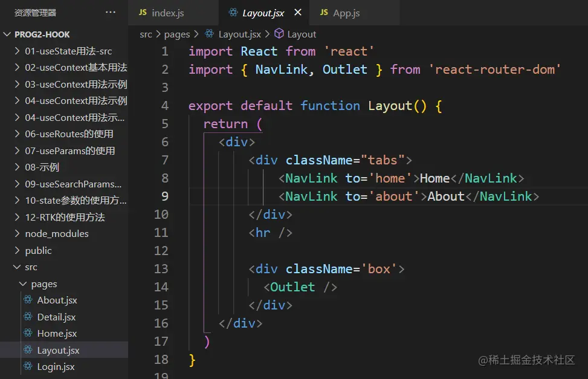Viewport: 588px width, 379px height.
Task: Click the breadcrumb React file icon
Action: [209, 34]
